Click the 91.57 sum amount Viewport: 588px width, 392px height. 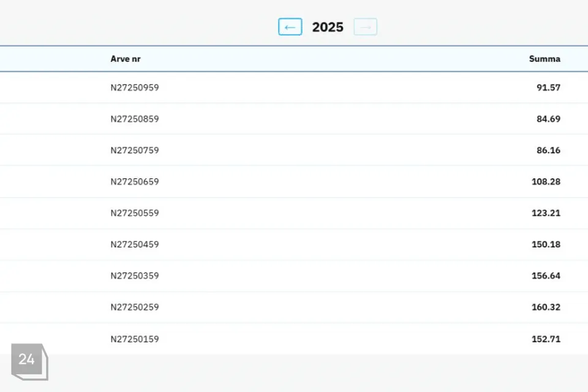(x=548, y=88)
